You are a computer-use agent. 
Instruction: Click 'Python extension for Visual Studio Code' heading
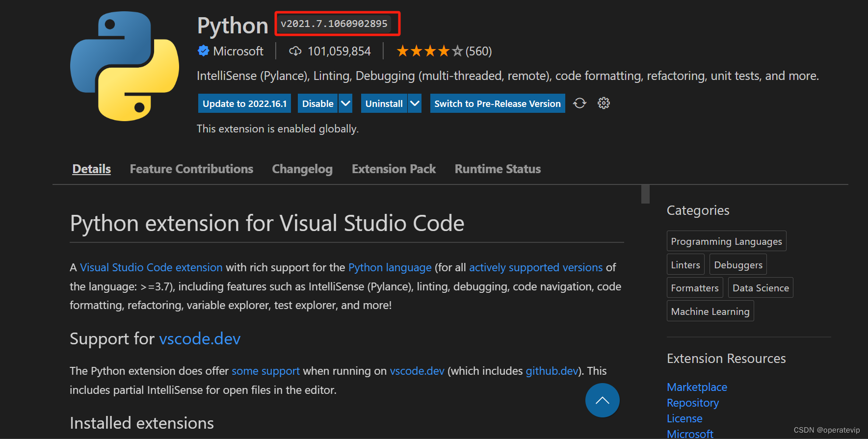pos(267,223)
